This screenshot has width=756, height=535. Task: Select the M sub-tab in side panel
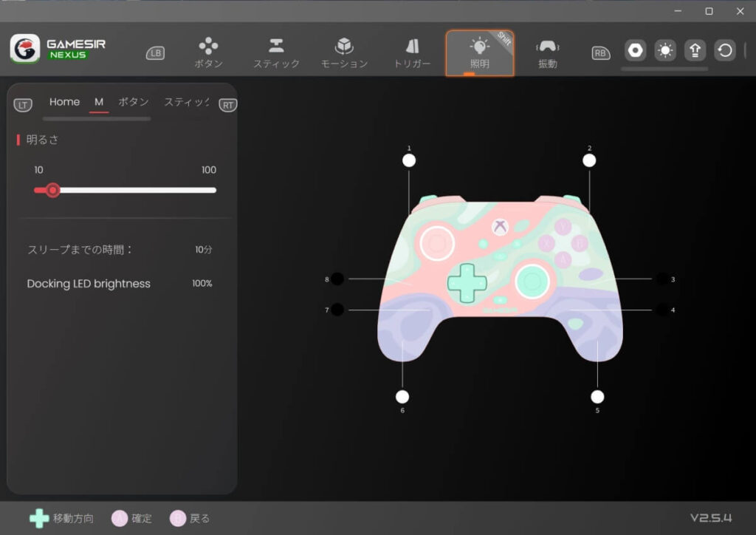click(99, 102)
